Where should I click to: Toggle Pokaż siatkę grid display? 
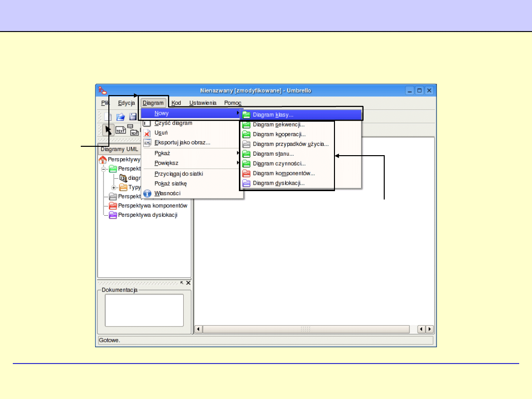tap(170, 183)
